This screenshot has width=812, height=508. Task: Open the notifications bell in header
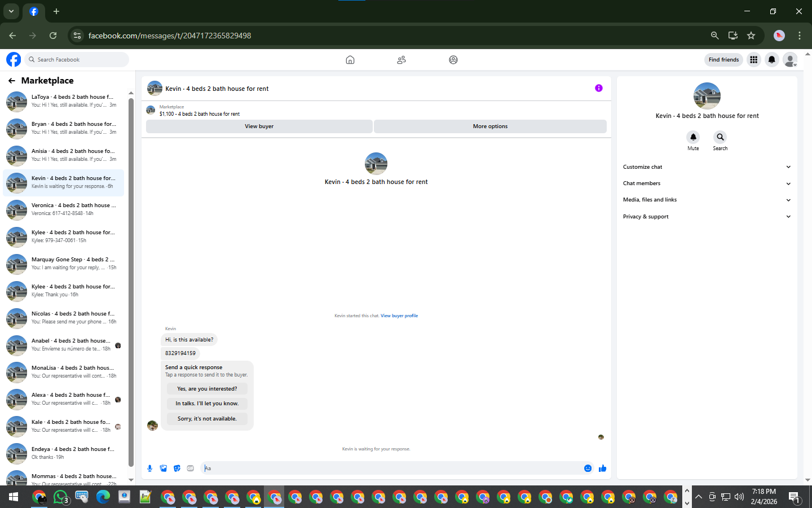click(772, 59)
